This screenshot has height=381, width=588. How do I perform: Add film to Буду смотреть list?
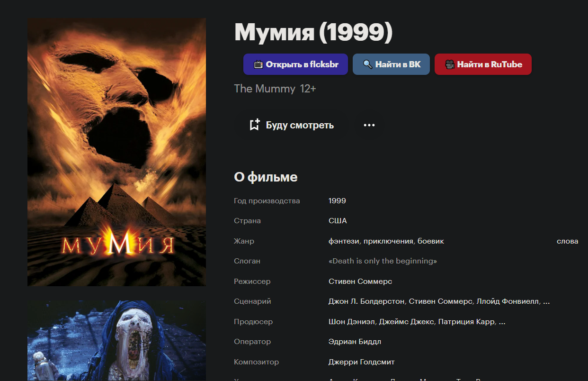coord(292,125)
